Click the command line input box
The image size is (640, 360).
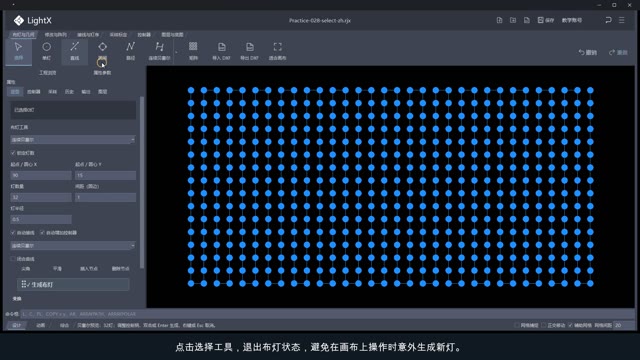[x=327, y=314]
